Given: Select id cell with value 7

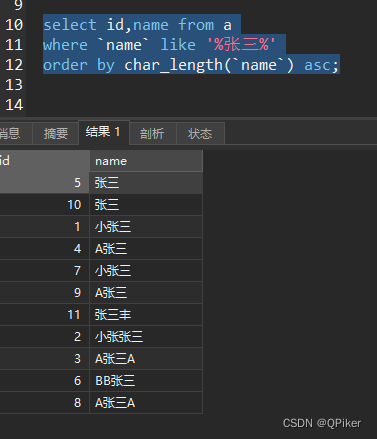Looking at the screenshot, I should pyautogui.click(x=44, y=271).
